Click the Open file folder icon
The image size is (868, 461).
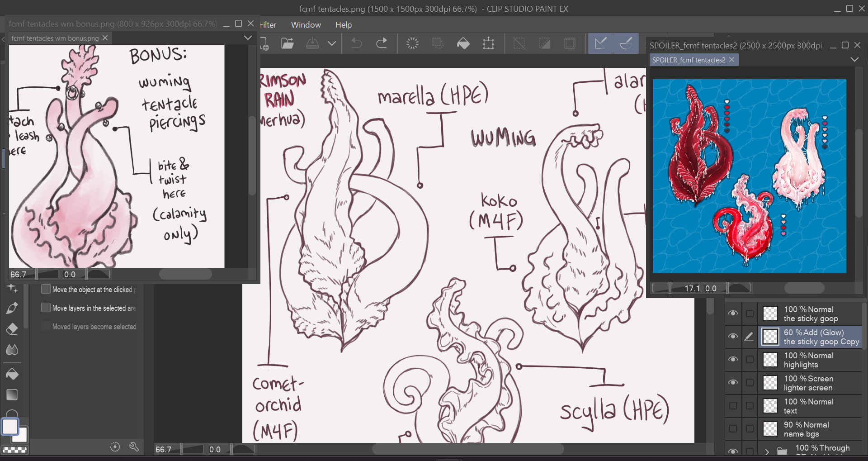tap(288, 43)
